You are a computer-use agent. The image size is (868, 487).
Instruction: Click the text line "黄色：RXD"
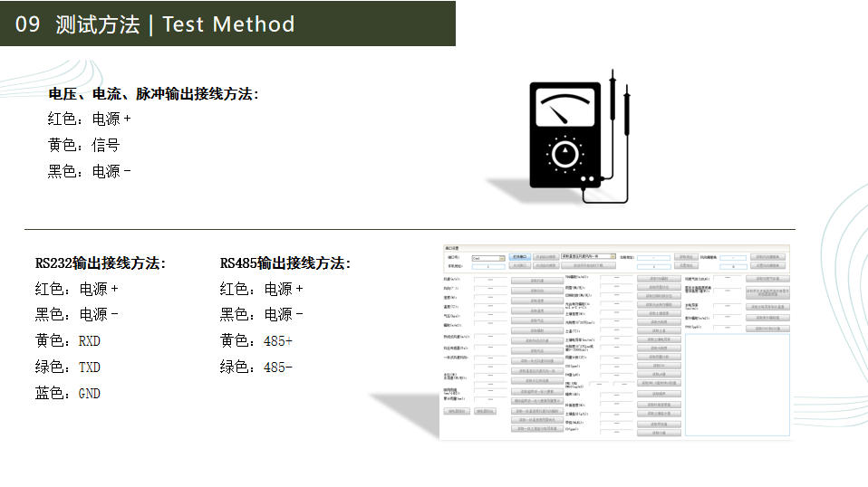[x=68, y=341]
